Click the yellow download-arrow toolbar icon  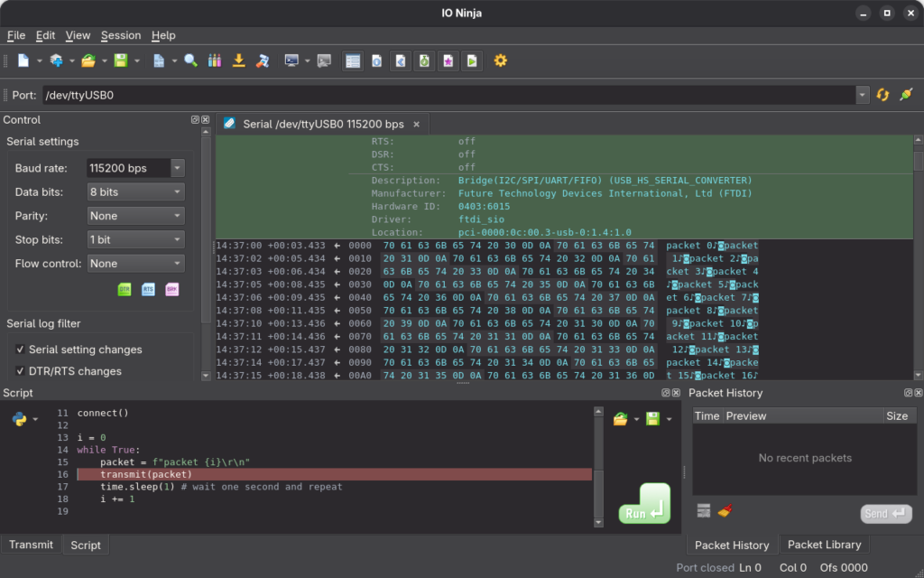coord(238,61)
